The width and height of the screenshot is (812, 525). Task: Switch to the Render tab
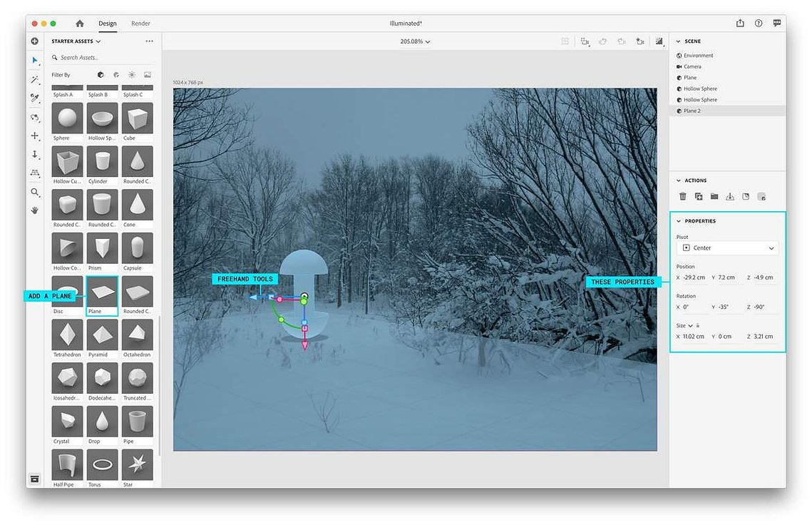(140, 24)
